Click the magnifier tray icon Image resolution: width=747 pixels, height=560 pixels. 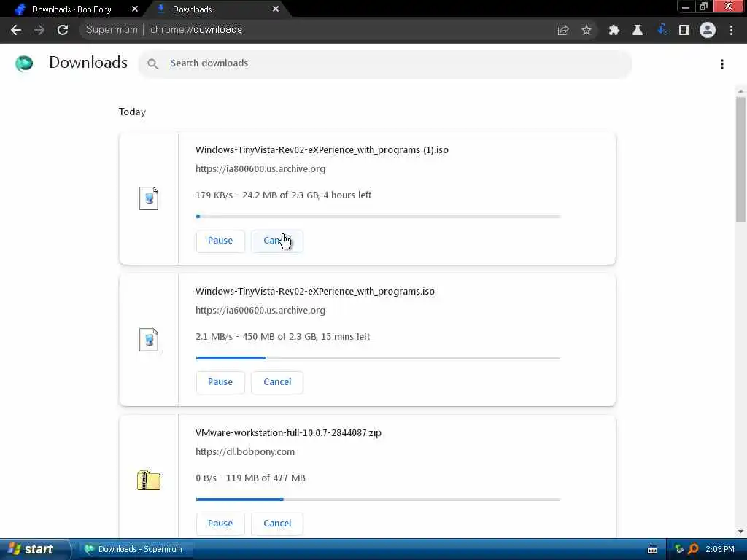click(693, 550)
